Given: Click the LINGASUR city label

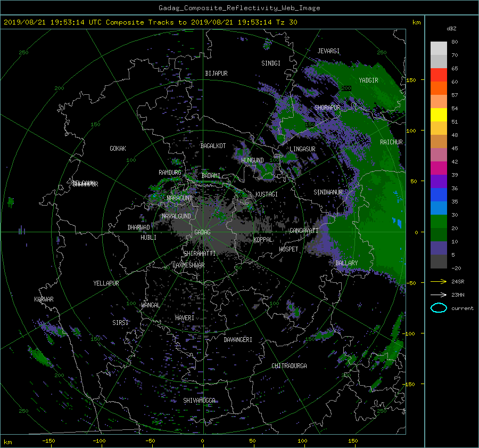Looking at the screenshot, I should coord(302,149).
